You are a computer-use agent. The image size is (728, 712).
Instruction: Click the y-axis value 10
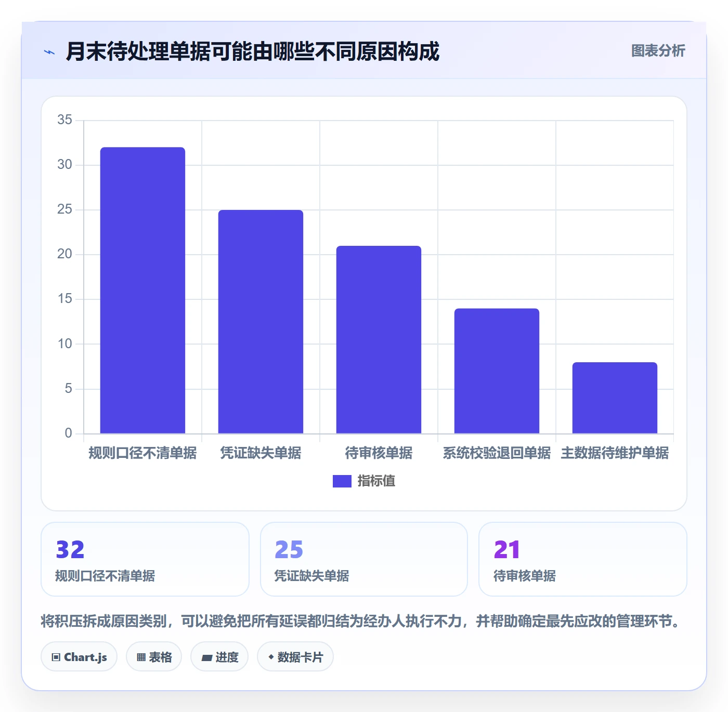[64, 344]
